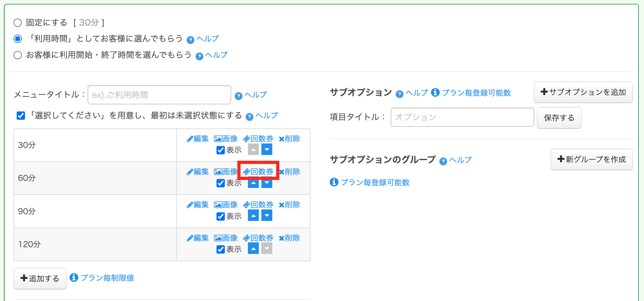Click the 項目タイトル option input field
Screen dimensions: 644x301
462,117
